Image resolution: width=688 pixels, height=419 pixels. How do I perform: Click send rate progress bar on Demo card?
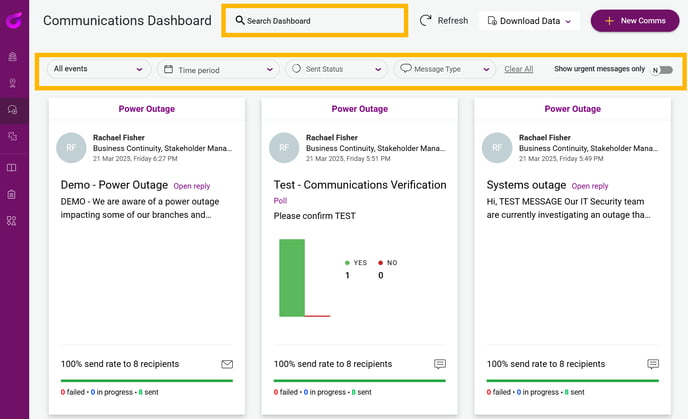coord(147,380)
